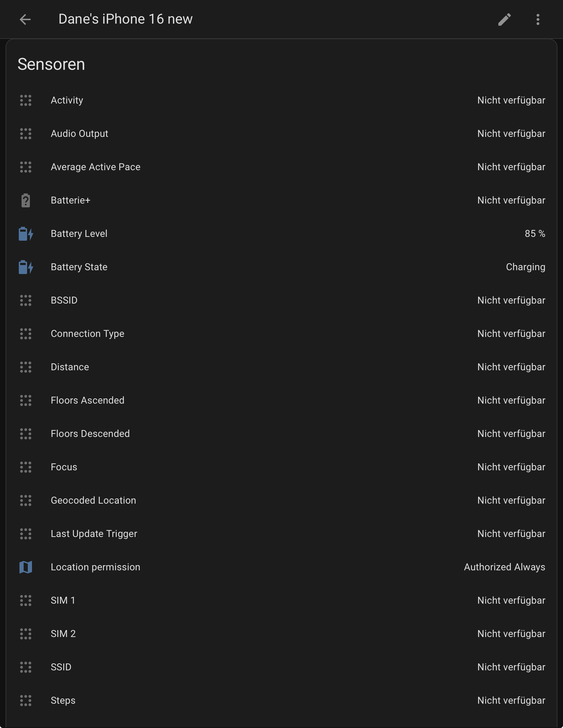Open the Last Update Trigger sensor

94,534
